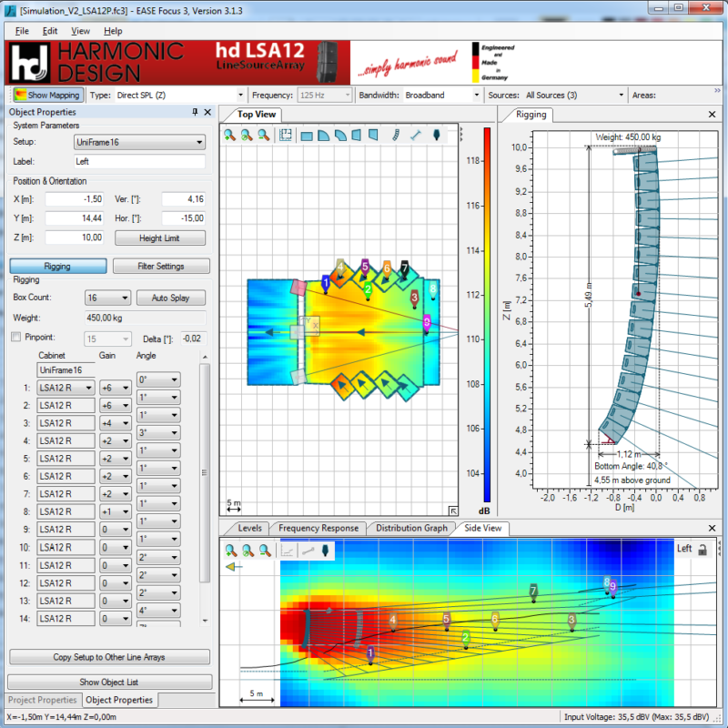Toggle the Show Mapping button
Viewport: 728px width, 728px height.
click(x=46, y=95)
